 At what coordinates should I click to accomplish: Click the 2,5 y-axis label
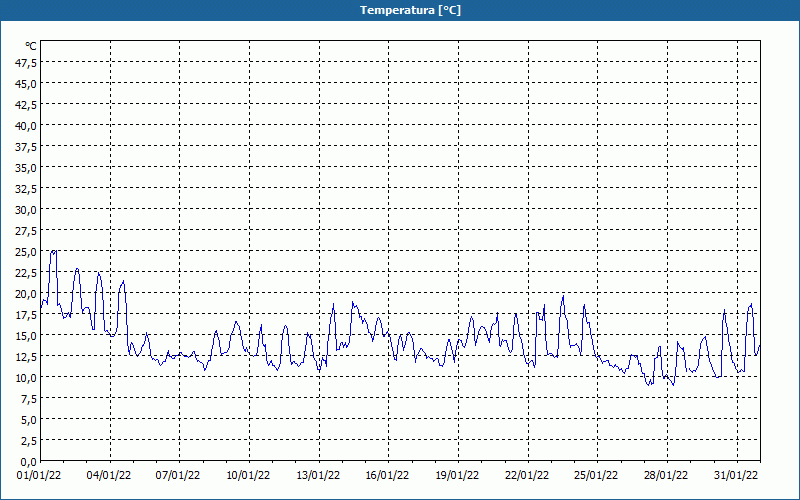pos(29,441)
